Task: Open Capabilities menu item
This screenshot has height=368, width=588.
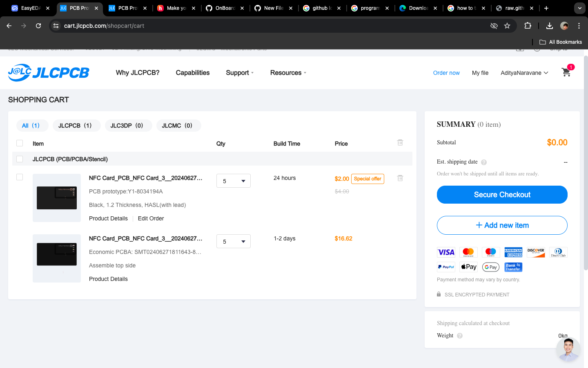Action: pos(193,72)
